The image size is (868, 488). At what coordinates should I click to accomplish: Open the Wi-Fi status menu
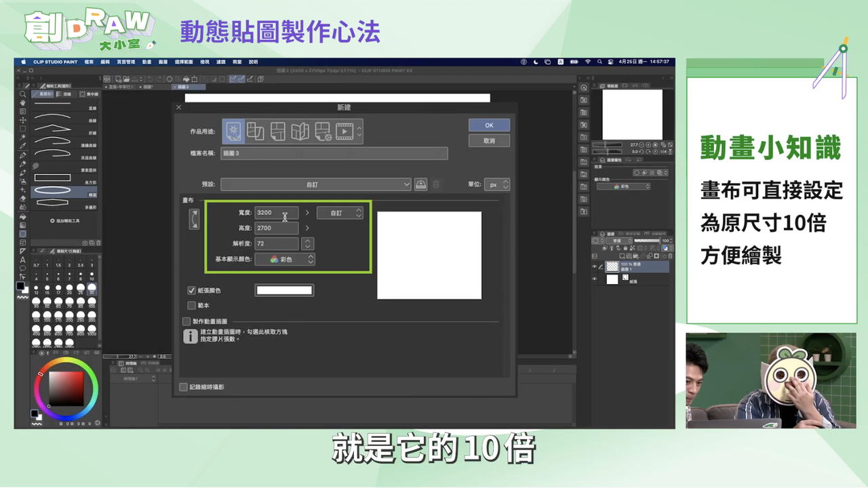coord(587,62)
